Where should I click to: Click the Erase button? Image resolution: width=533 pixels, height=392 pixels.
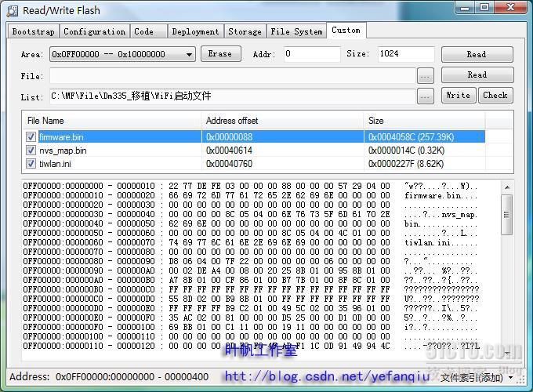pos(220,54)
